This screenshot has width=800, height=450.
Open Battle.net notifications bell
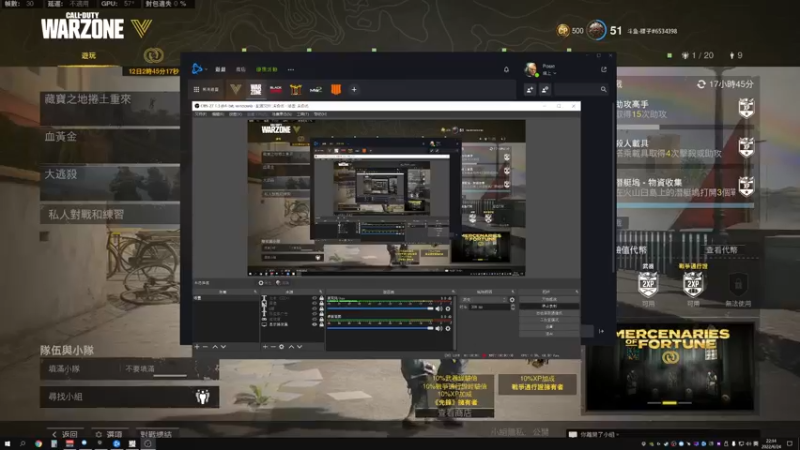tap(506, 69)
